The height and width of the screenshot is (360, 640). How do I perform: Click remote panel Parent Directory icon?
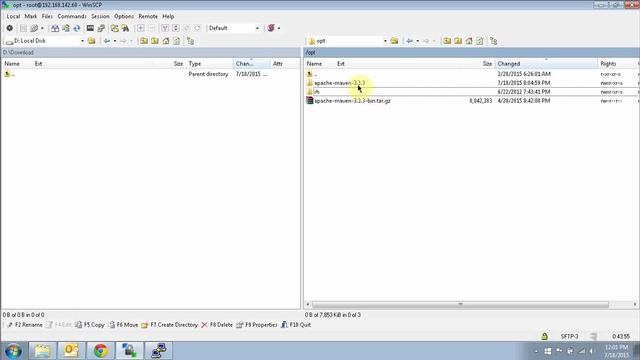tap(447, 41)
